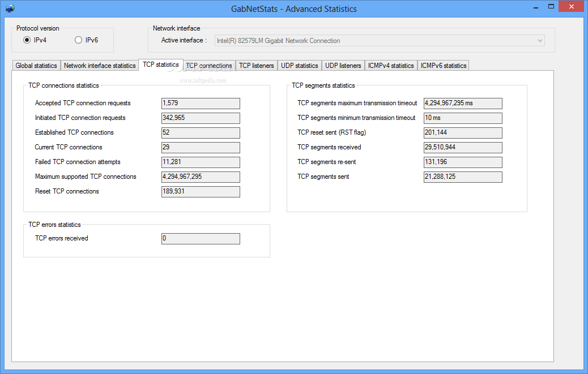
Task: Click the Reset TCP connections value field
Action: point(201,191)
